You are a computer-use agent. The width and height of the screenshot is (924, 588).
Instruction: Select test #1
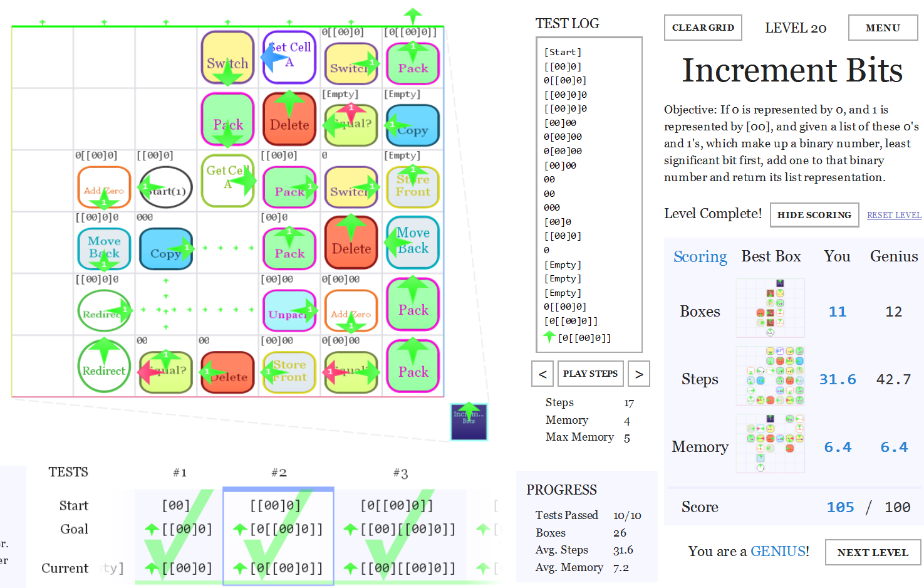tap(180, 473)
